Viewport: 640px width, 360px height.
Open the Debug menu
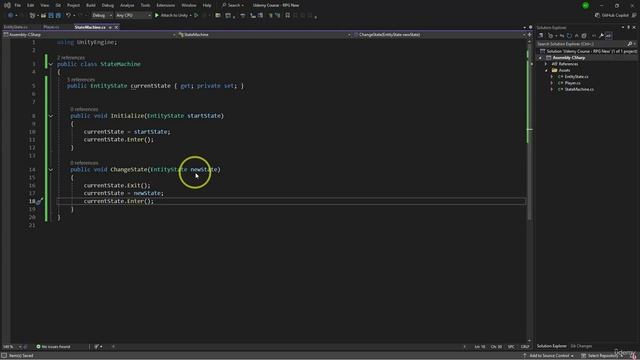click(x=108, y=5)
